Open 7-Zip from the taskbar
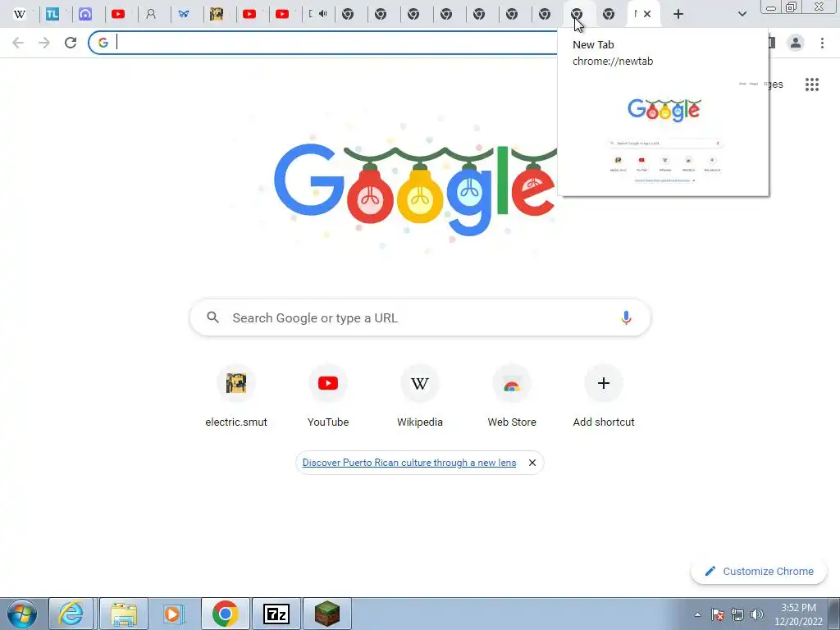 (276, 614)
